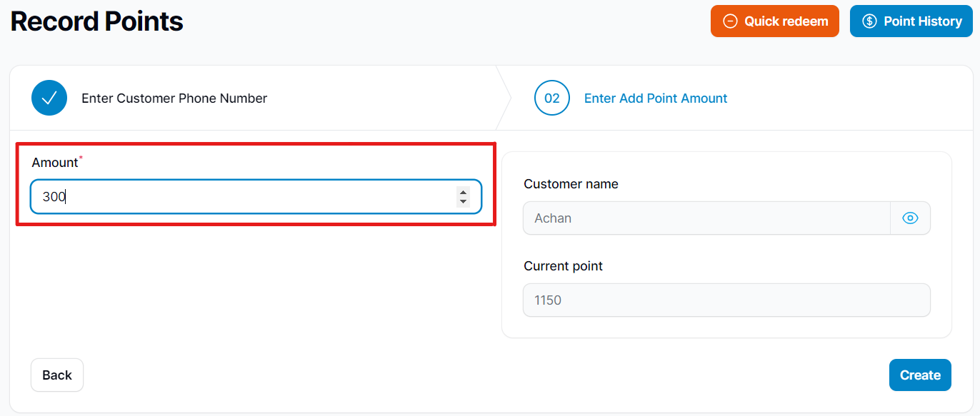Click the dollar coin icon in Point History

(x=869, y=21)
